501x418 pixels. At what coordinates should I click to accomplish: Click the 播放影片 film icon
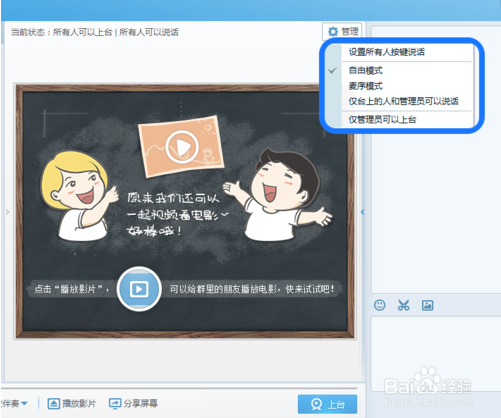(x=53, y=404)
